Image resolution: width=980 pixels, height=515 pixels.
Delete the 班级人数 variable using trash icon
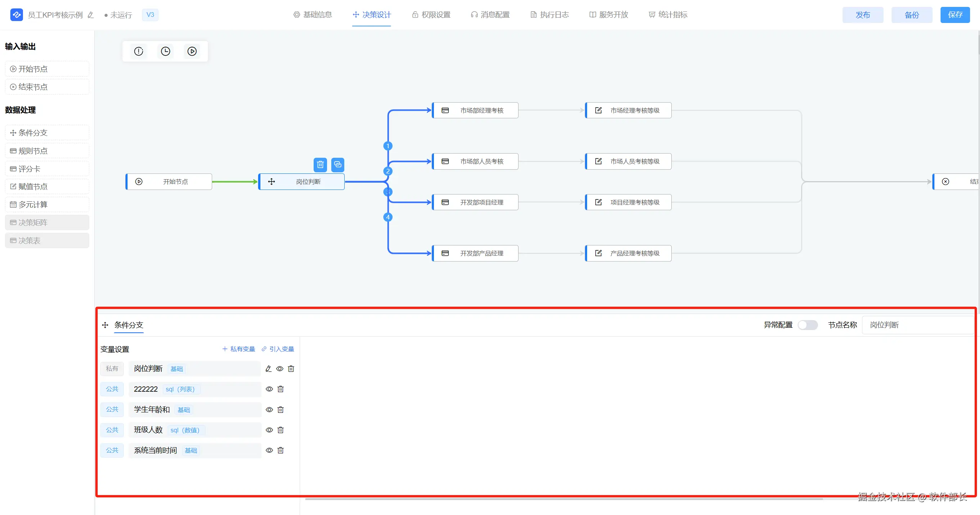tap(280, 430)
